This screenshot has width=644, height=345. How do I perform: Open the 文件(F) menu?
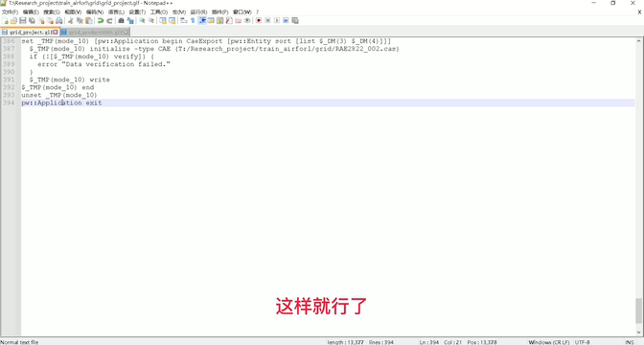point(10,11)
